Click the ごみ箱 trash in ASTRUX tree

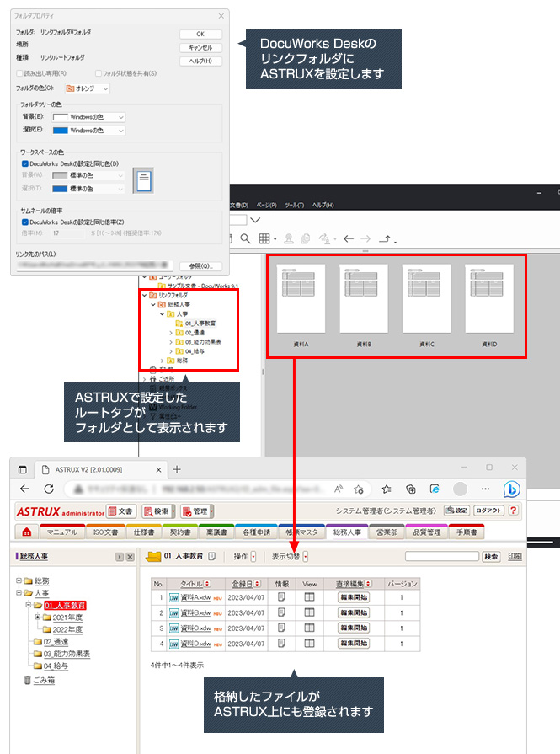(43, 681)
